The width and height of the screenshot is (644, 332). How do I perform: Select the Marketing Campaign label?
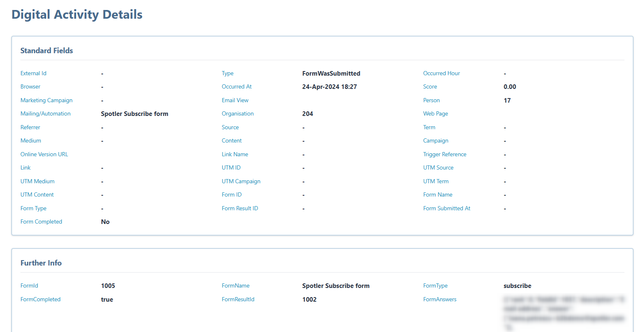pyautogui.click(x=46, y=100)
